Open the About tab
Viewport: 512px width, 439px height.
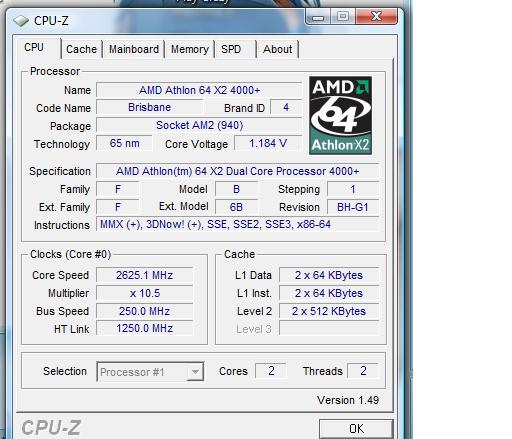tap(277, 49)
